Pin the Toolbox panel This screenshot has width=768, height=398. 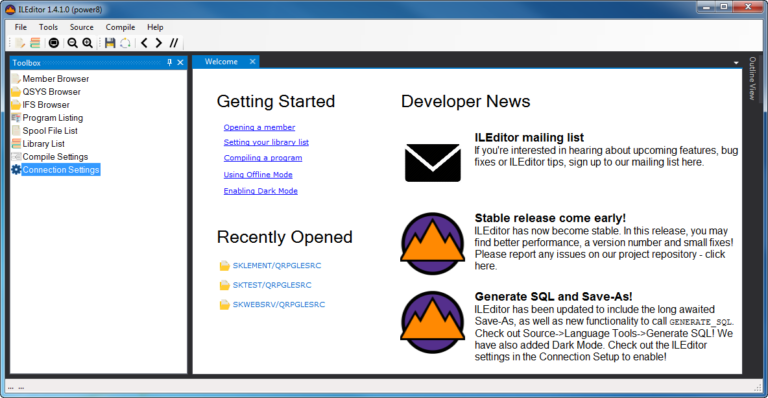click(x=169, y=63)
